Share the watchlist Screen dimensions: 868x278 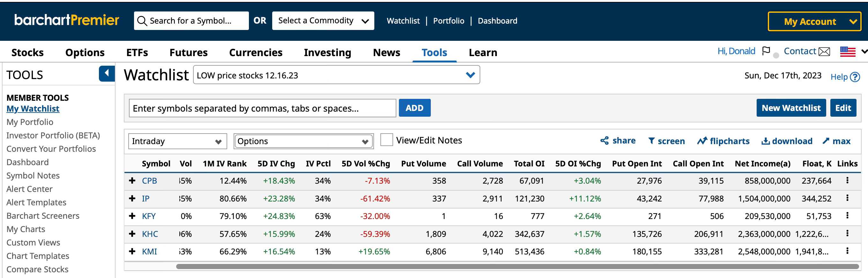click(x=618, y=141)
